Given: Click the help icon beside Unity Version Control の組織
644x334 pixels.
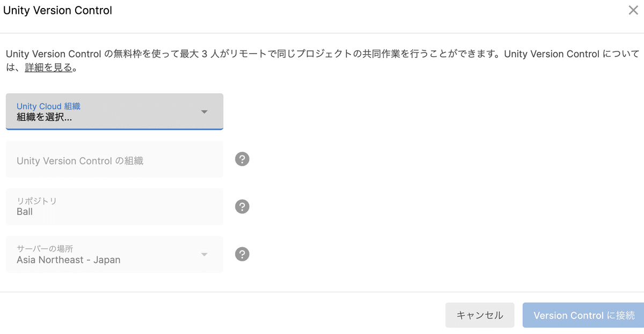Looking at the screenshot, I should point(241,159).
